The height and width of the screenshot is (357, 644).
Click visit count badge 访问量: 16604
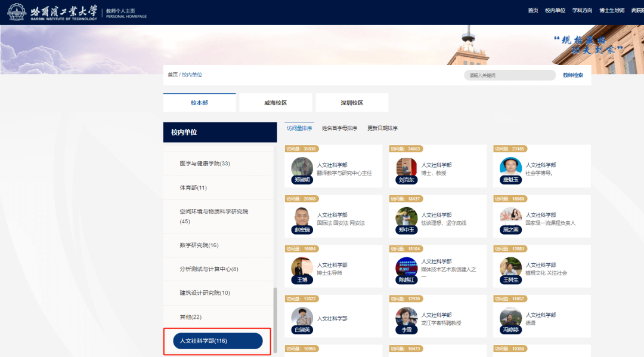pyautogui.click(x=302, y=249)
